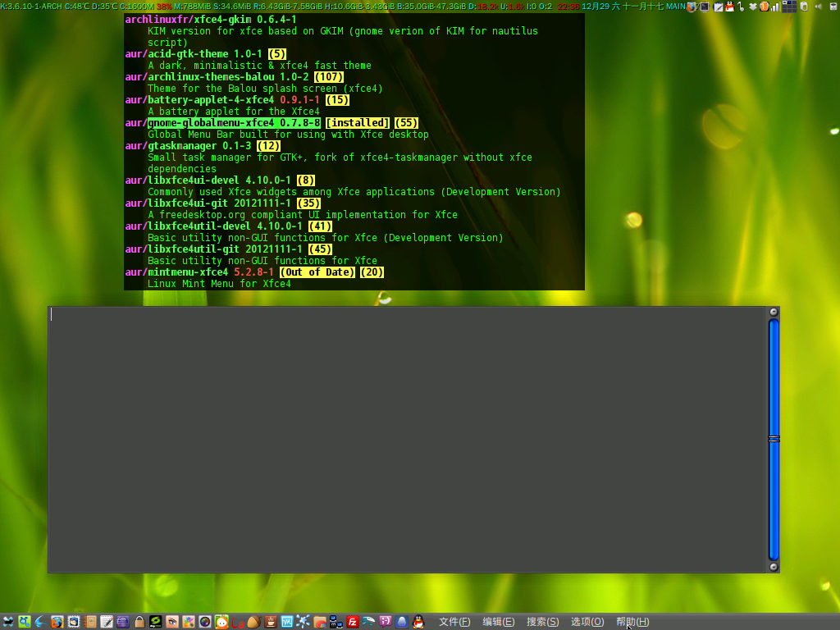Launch Thunderbird mail from the bottom dock
Viewport: 840px width, 630px height.
[x=73, y=622]
